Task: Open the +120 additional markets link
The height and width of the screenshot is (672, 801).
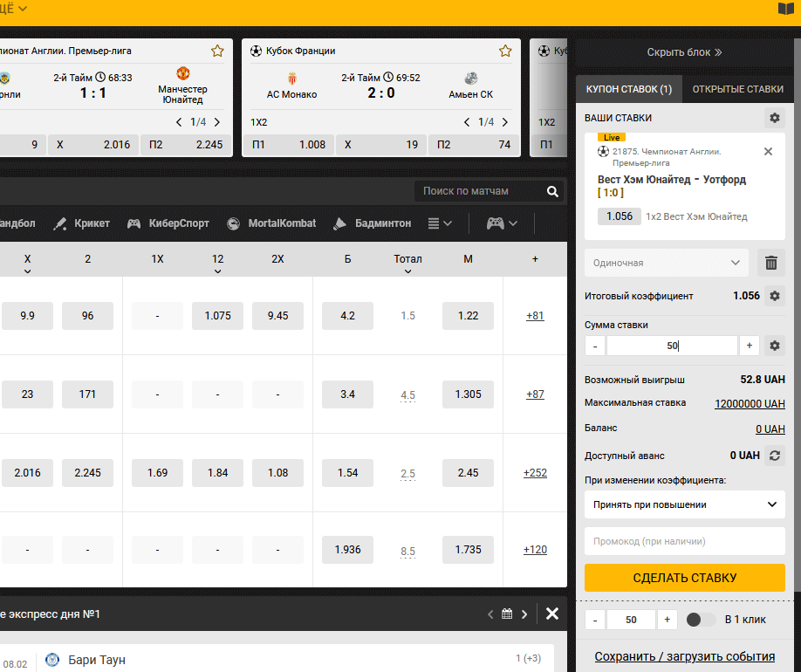Action: [535, 549]
